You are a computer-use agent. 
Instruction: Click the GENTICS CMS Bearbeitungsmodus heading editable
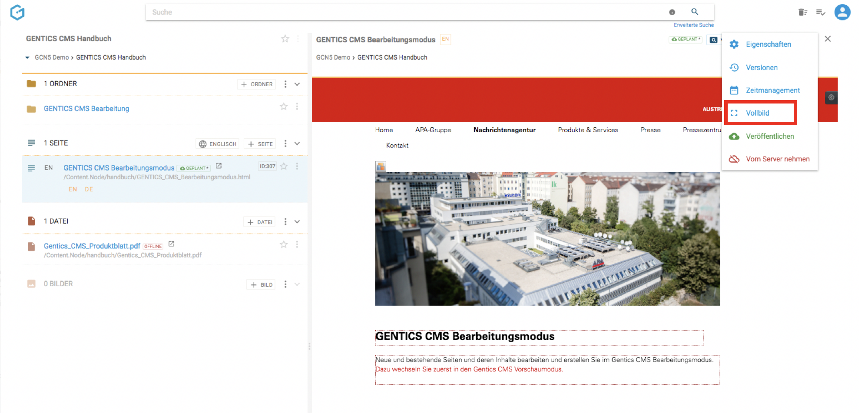coord(539,337)
